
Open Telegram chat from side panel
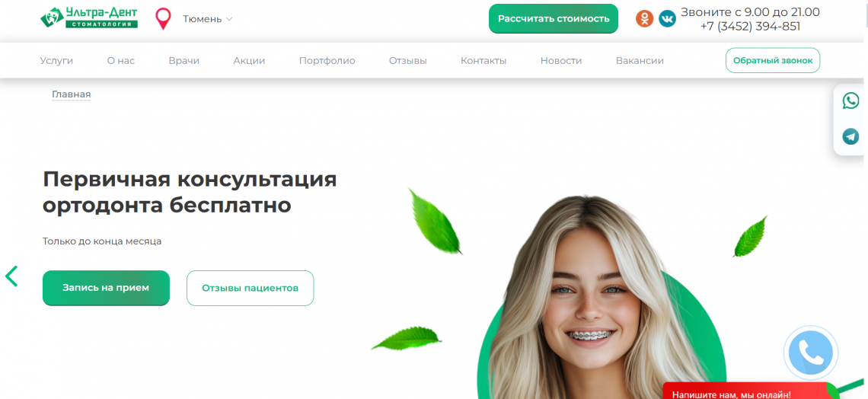tap(850, 136)
